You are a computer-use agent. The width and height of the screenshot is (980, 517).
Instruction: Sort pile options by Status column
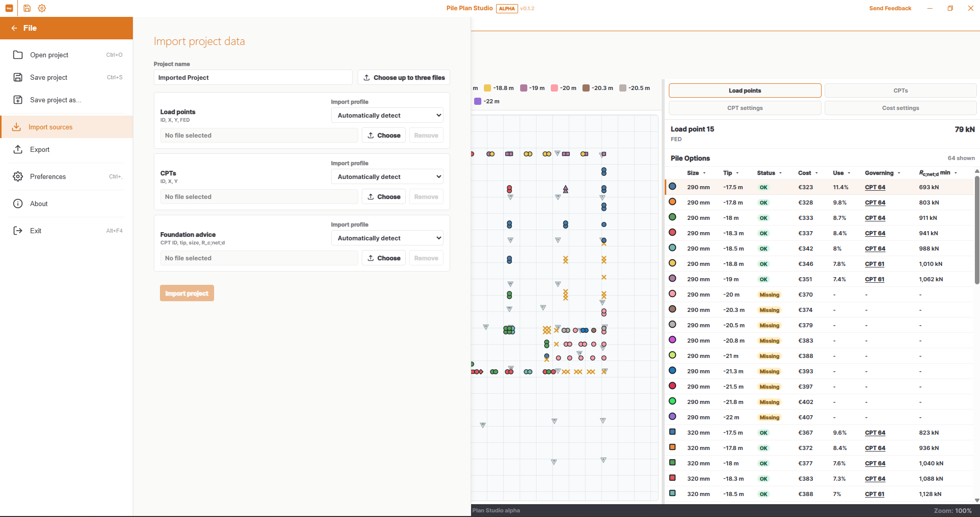tap(769, 173)
